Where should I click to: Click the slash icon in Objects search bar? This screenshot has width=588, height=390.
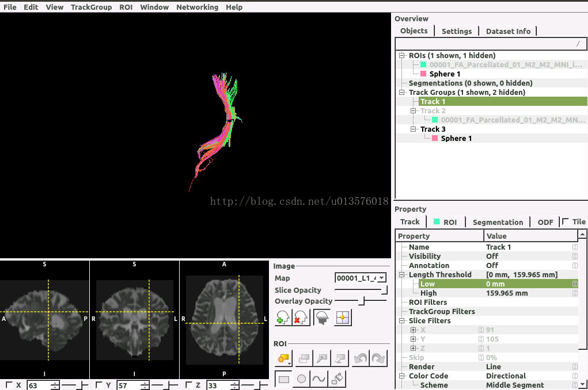[578, 44]
